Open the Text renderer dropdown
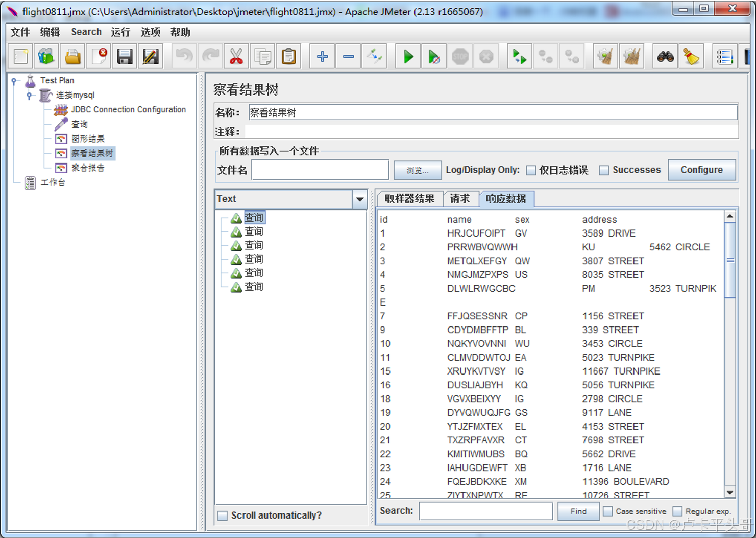This screenshot has height=538, width=756. point(360,199)
